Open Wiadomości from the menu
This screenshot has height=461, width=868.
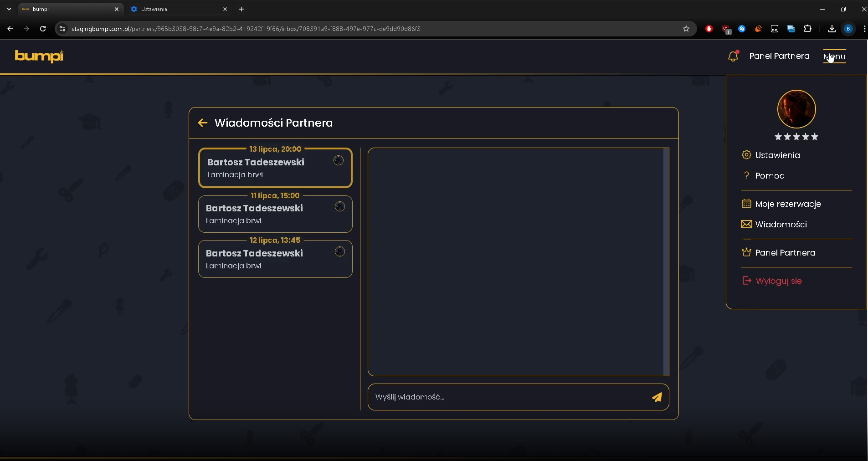tap(781, 225)
